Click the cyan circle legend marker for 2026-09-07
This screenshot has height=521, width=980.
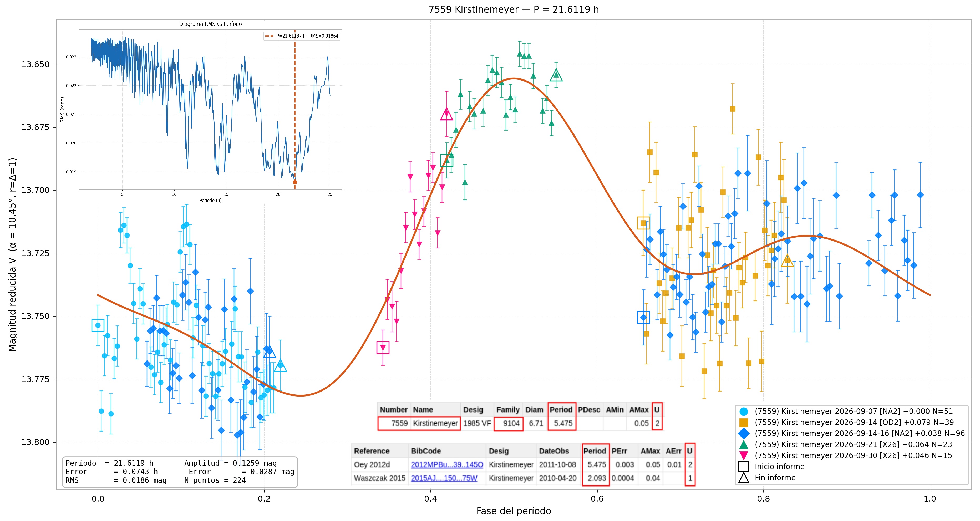point(743,411)
